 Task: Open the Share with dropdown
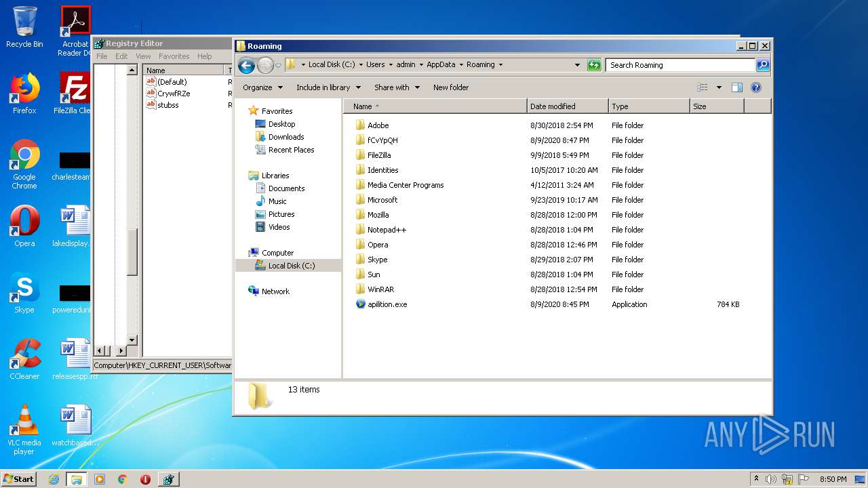[x=397, y=87]
